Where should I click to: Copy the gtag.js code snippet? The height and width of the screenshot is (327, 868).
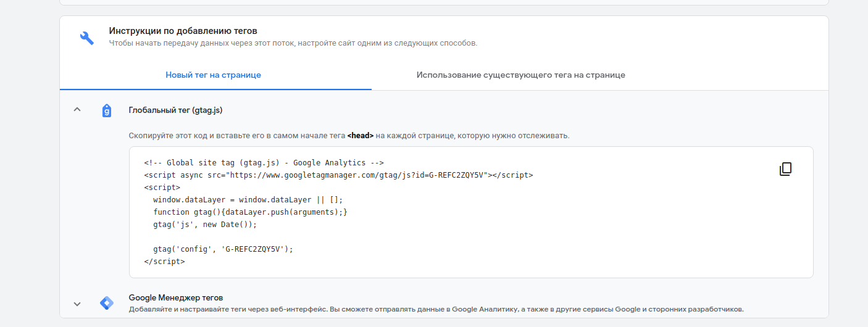pyautogui.click(x=785, y=169)
